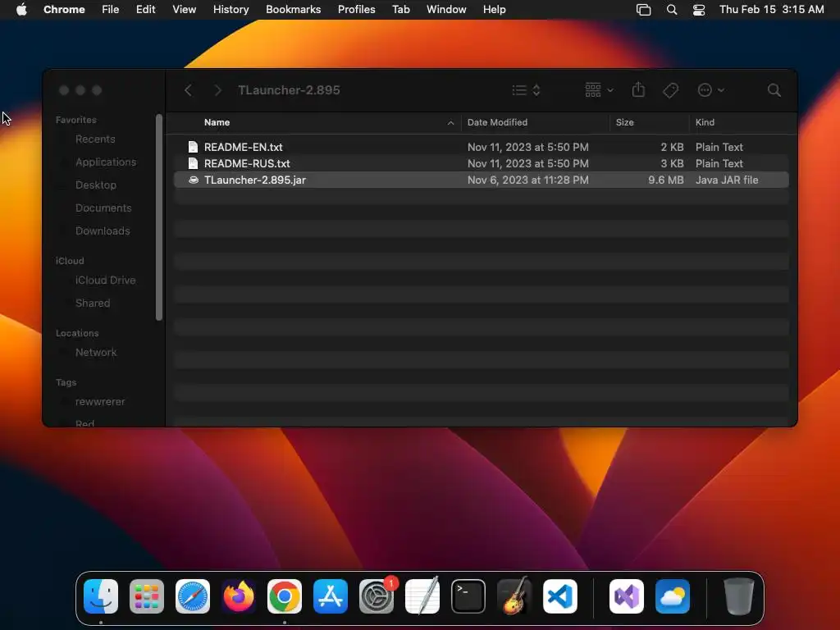
Task: Open the File menu
Action: [x=111, y=10]
